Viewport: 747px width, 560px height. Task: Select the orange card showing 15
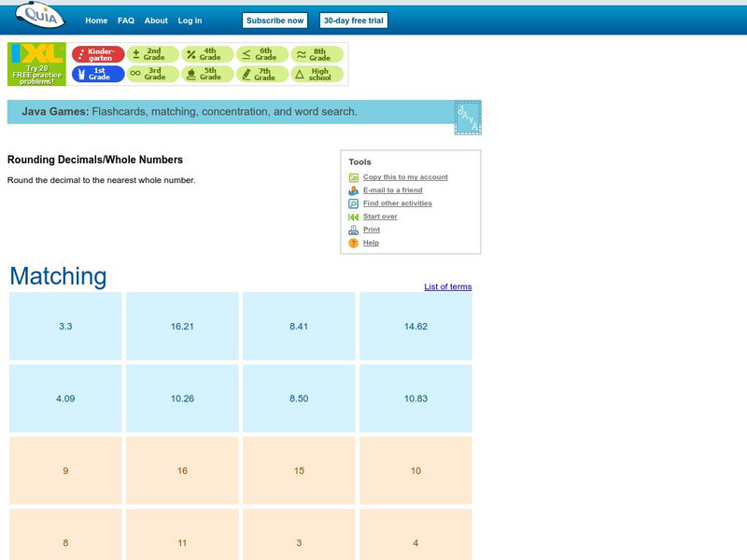tap(299, 470)
